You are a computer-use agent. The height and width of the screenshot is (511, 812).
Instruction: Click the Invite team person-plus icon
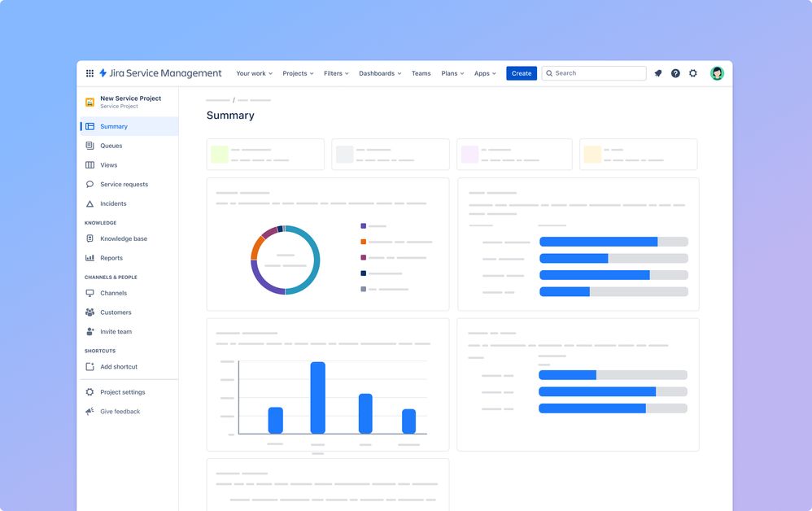89,331
